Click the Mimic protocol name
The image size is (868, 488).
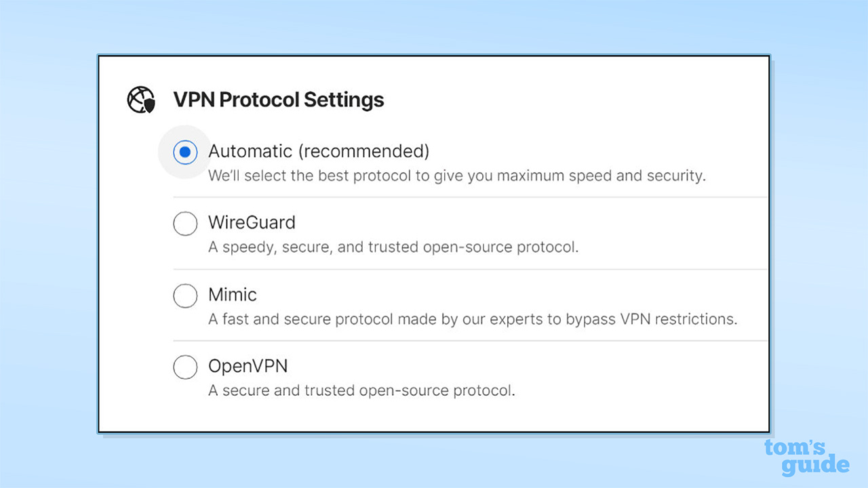click(233, 295)
